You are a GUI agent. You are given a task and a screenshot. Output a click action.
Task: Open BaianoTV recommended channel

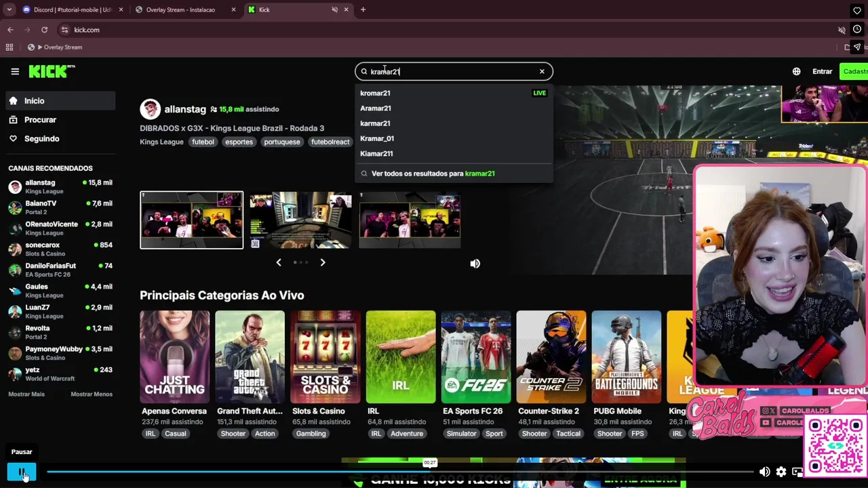tap(60, 207)
